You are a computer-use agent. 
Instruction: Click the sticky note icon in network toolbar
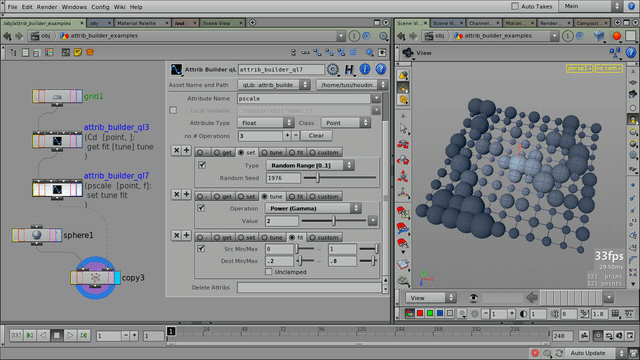tap(78, 52)
